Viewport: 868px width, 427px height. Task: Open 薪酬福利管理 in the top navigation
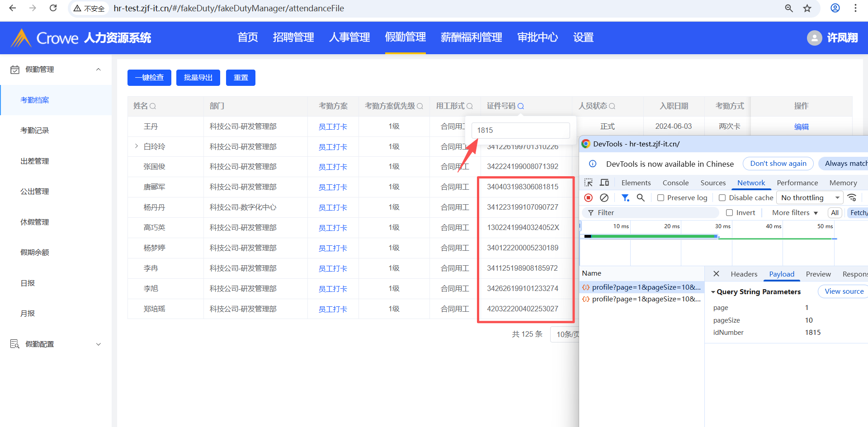click(x=471, y=38)
